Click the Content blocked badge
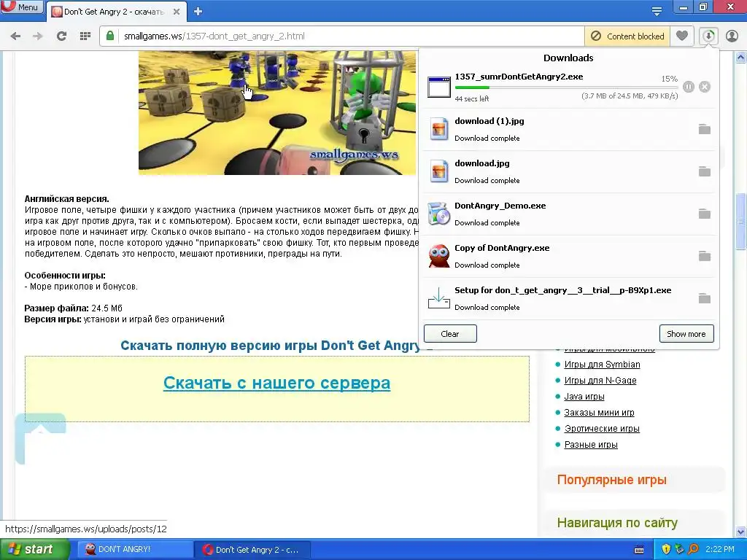The height and width of the screenshot is (560, 747). pyautogui.click(x=627, y=36)
